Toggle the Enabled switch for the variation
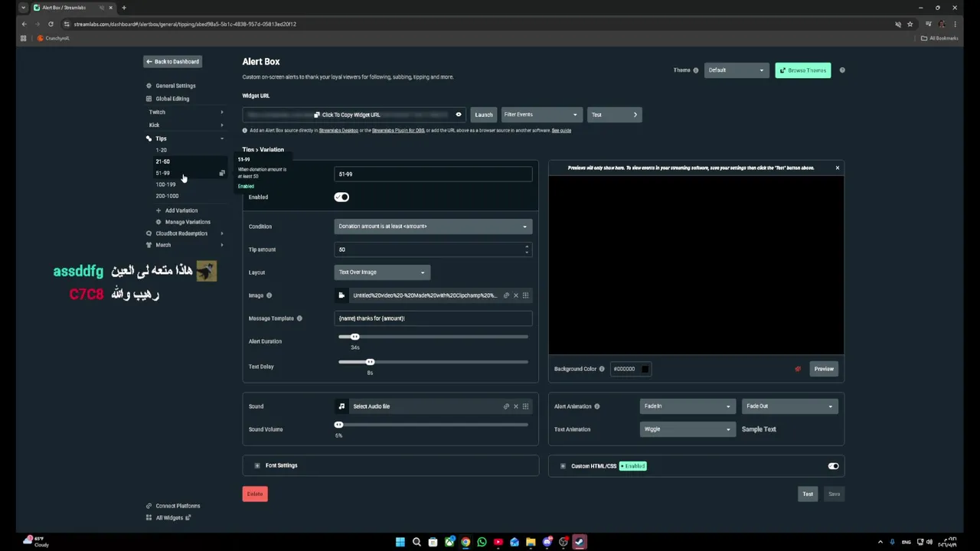 tap(341, 197)
